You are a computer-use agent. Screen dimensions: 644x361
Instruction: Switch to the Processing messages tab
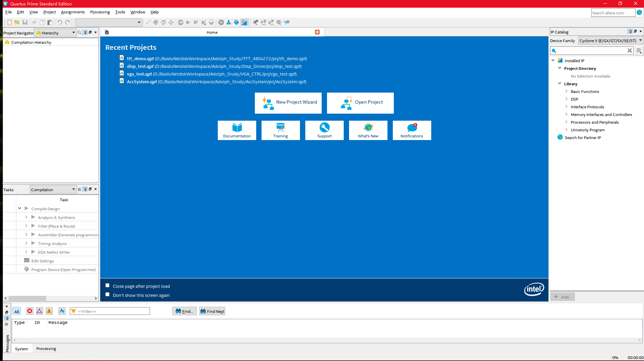(x=46, y=349)
